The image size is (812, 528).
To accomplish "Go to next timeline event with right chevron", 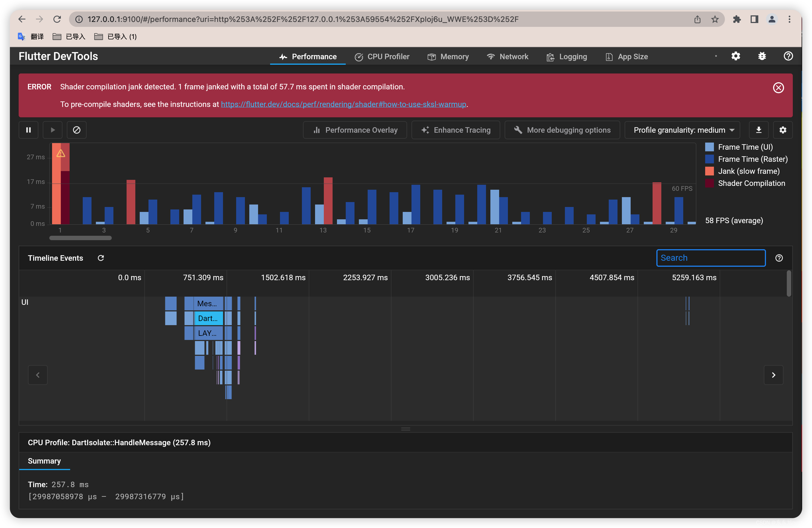I will pyautogui.click(x=773, y=375).
